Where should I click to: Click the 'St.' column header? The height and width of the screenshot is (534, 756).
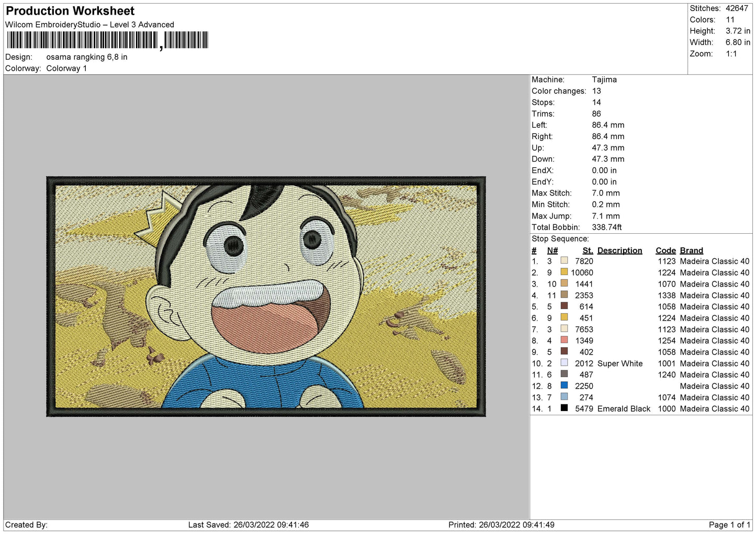coord(588,251)
